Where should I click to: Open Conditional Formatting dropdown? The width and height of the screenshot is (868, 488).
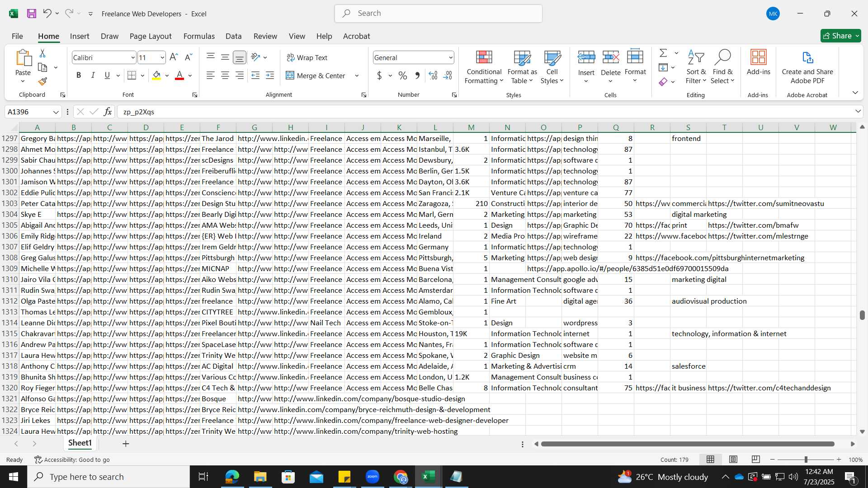[x=484, y=67]
